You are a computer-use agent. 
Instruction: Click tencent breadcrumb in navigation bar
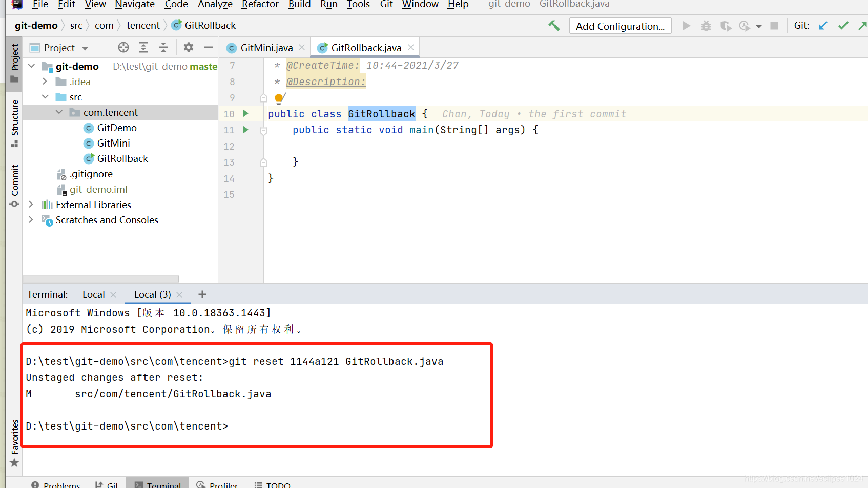pyautogui.click(x=143, y=26)
